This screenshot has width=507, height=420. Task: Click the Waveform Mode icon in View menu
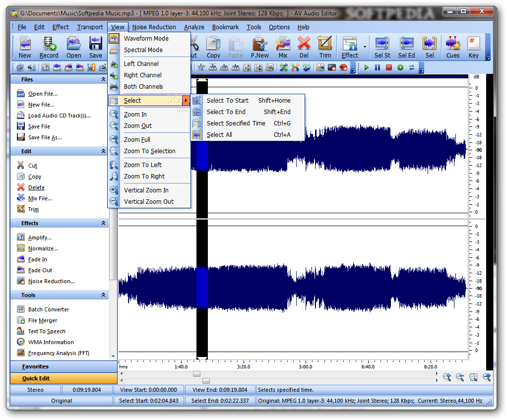pos(114,39)
